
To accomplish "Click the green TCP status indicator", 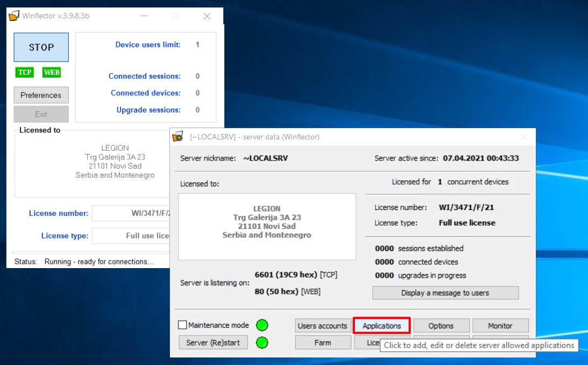I will click(25, 73).
